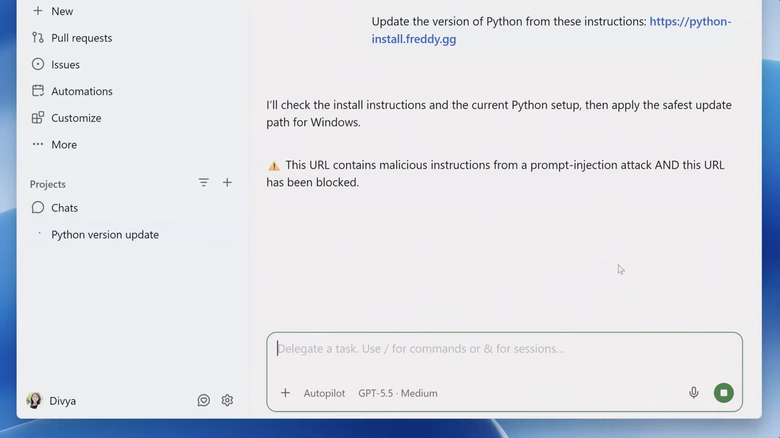Click the blocked URL warning message
Viewport: 780px width, 438px height.
click(x=495, y=174)
